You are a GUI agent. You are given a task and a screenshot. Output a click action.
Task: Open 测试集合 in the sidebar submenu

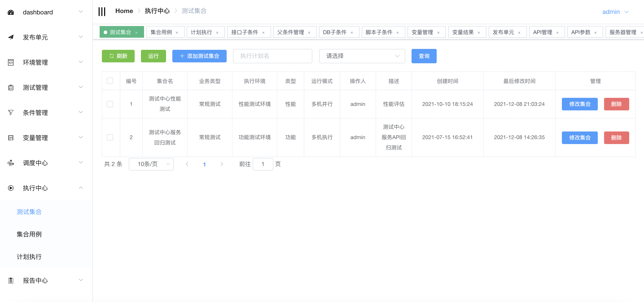tap(29, 212)
